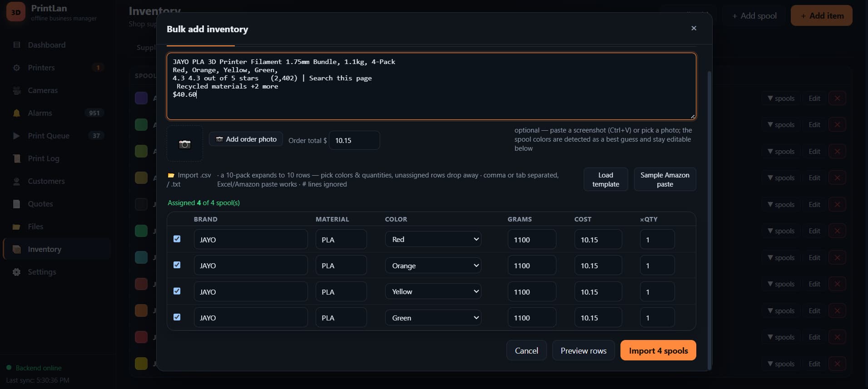Open the Settings page
The height and width of the screenshot is (389, 868).
[57, 272]
